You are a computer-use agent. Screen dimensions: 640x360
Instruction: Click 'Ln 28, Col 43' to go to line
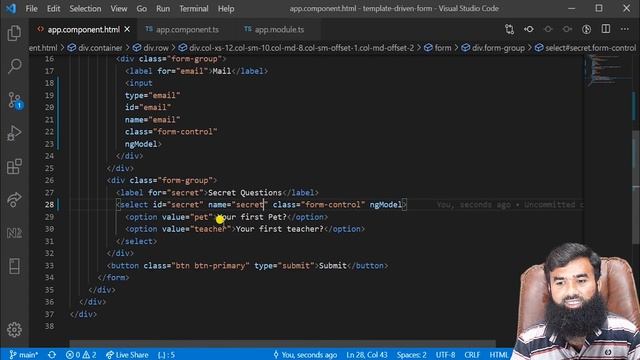coord(367,355)
